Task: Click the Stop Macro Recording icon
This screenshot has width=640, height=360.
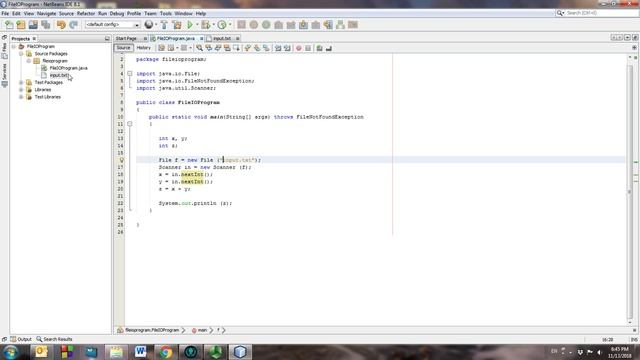Action: pyautogui.click(x=308, y=48)
